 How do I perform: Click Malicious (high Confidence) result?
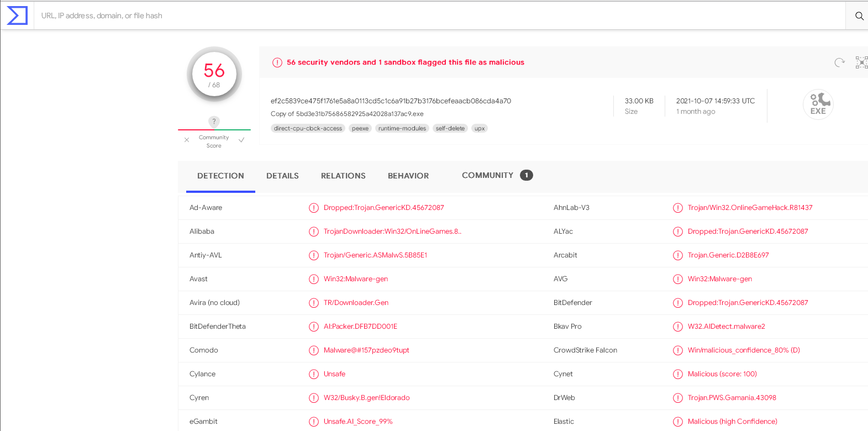pyautogui.click(x=733, y=422)
